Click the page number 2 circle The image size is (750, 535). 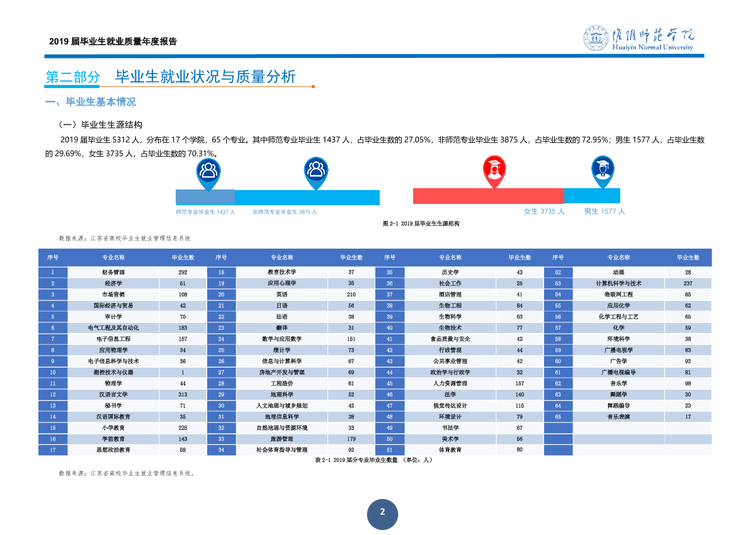(x=382, y=514)
